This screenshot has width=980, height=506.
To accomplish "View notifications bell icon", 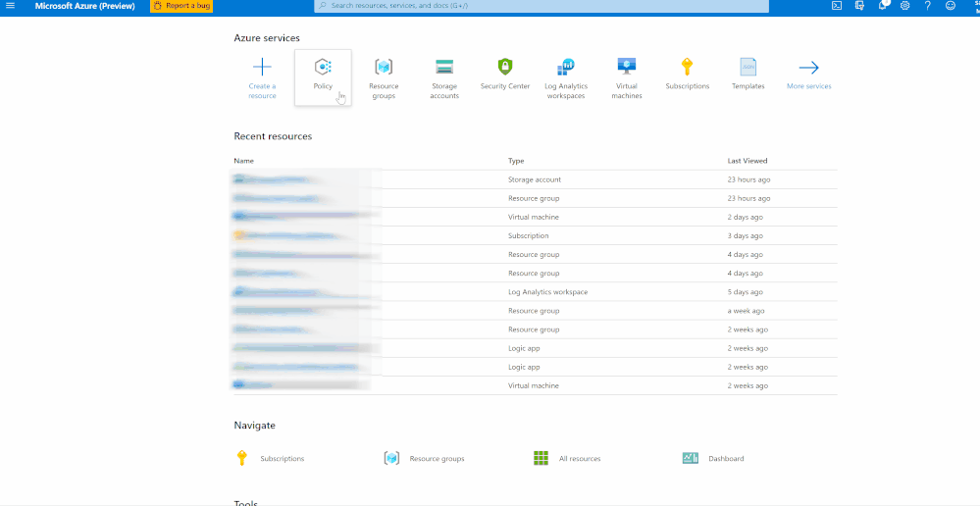I will [883, 6].
